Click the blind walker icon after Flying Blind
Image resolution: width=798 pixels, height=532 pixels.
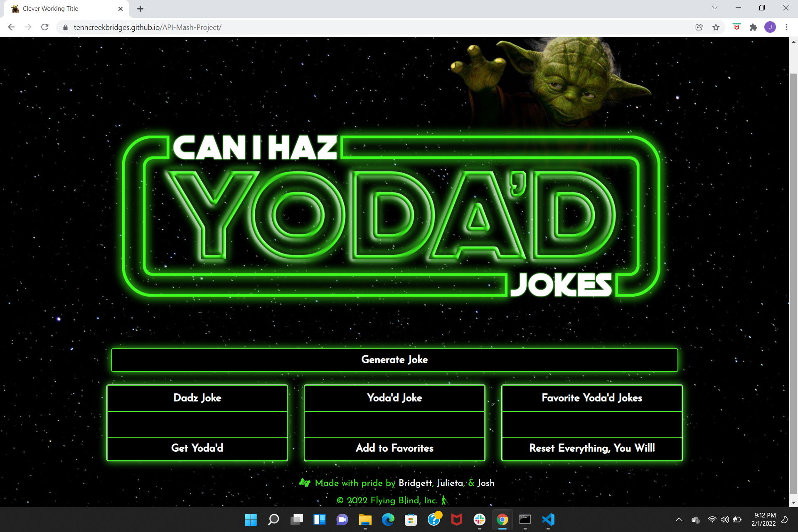(x=445, y=500)
